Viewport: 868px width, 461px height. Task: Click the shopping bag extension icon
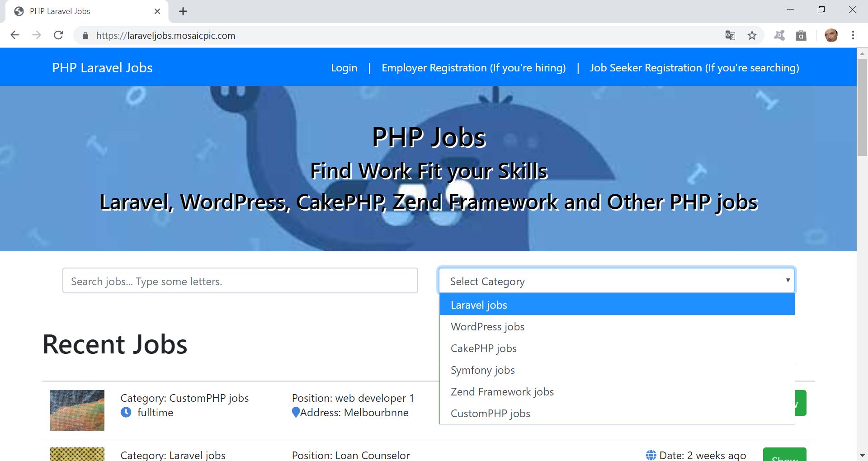801,35
